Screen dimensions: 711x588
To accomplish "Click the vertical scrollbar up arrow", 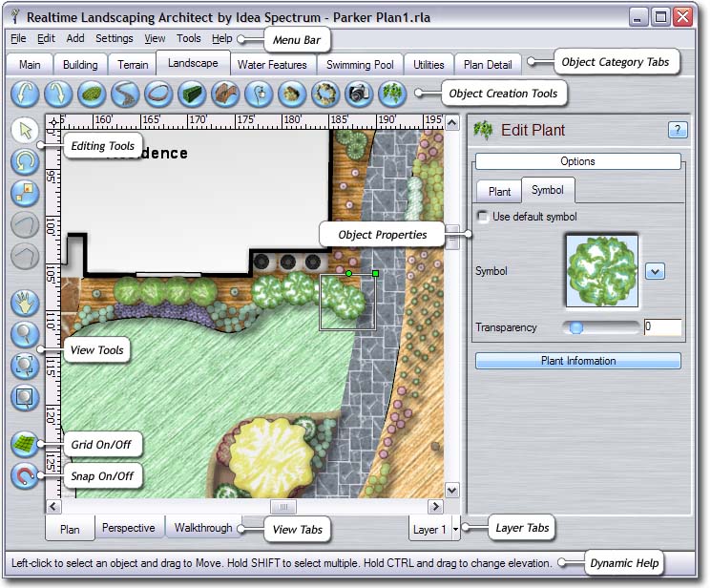I will point(451,123).
